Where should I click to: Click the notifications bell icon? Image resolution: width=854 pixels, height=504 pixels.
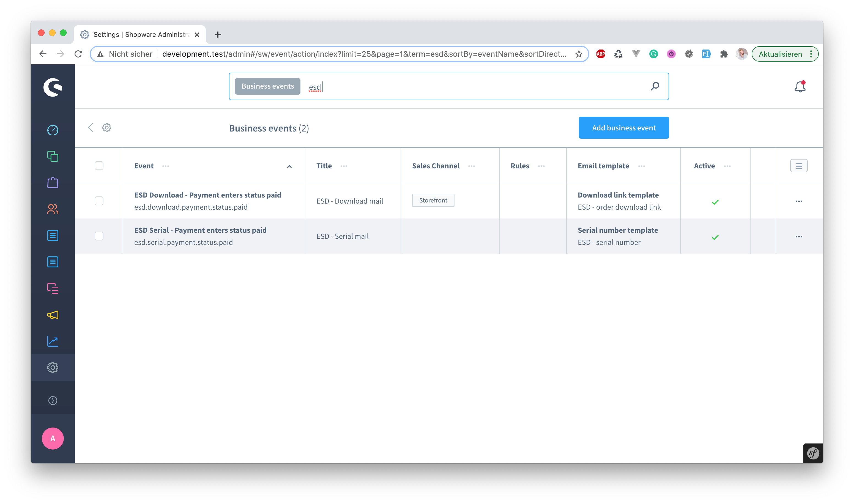coord(800,87)
